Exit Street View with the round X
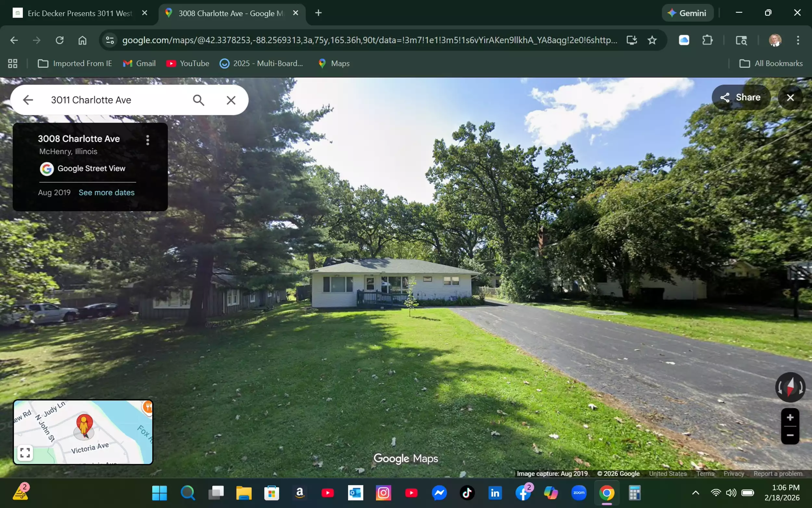 pos(790,98)
